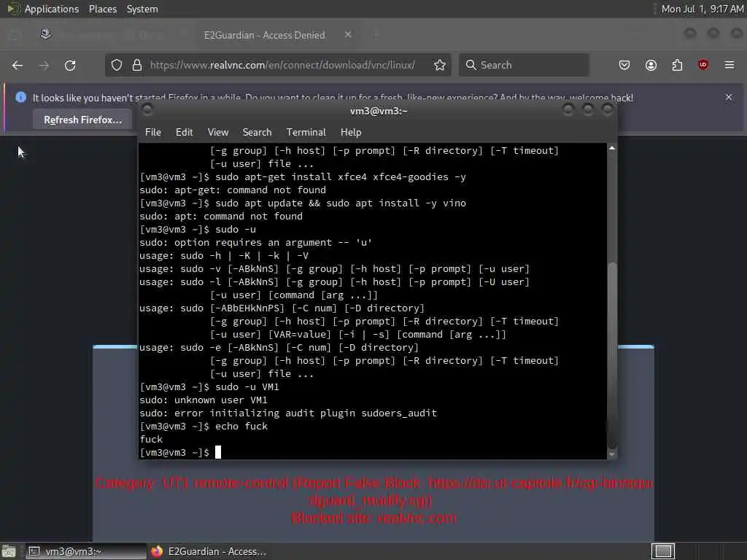Open the Applications panel menu
The width and height of the screenshot is (747, 560).
52,9
